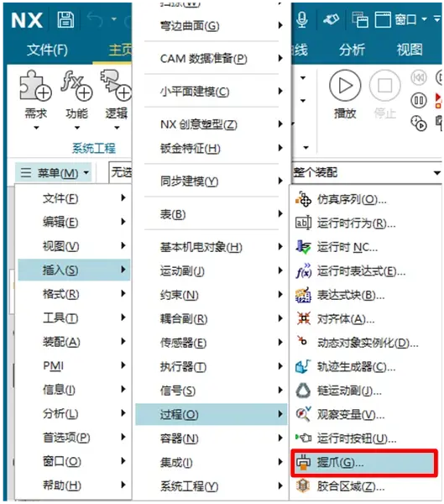The image size is (444, 504).
Task: Open 运行时表达式(E) entry
Action: [365, 271]
